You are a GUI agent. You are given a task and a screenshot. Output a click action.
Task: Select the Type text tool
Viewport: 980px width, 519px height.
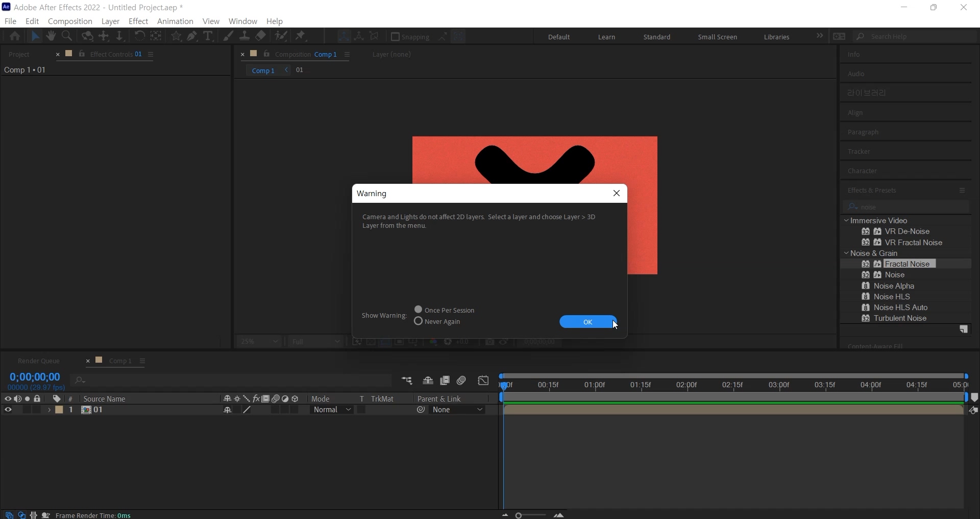(x=208, y=36)
